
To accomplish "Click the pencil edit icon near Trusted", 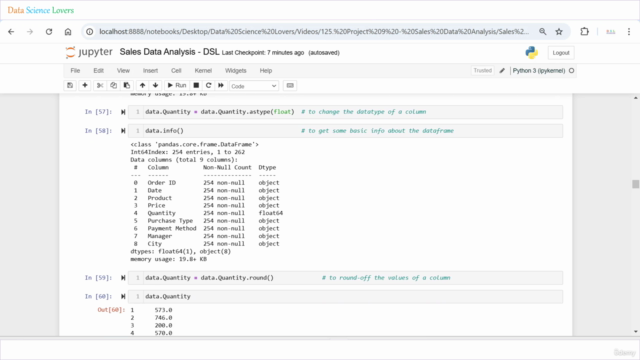I will (x=502, y=71).
